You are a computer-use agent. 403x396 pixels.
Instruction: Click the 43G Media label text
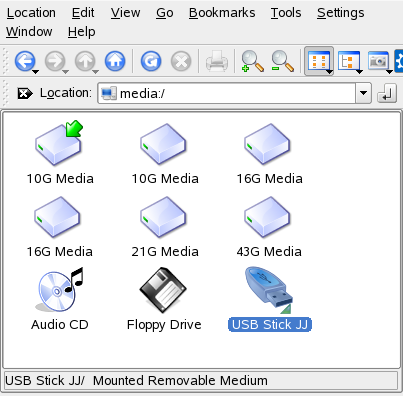tap(269, 251)
